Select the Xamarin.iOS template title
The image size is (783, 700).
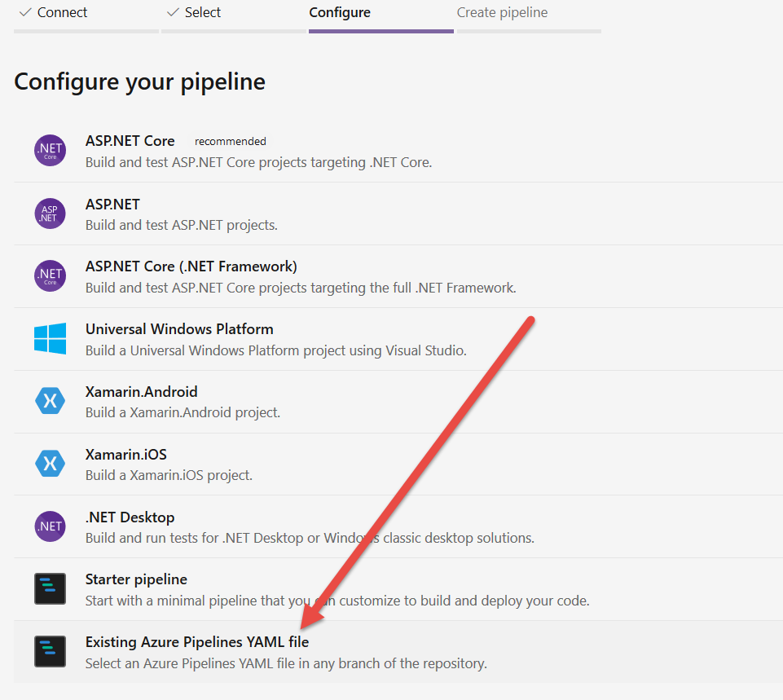(125, 455)
